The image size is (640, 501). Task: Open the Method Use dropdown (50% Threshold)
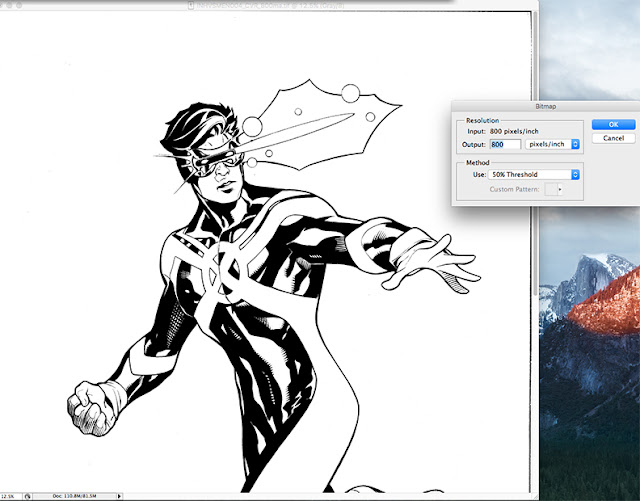533,174
